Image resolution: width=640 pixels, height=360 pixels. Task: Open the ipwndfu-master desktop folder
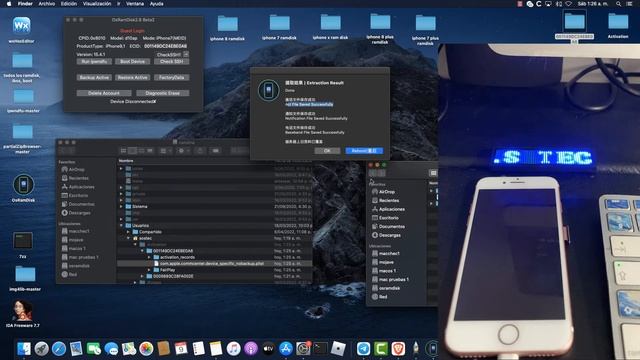pos(23,97)
